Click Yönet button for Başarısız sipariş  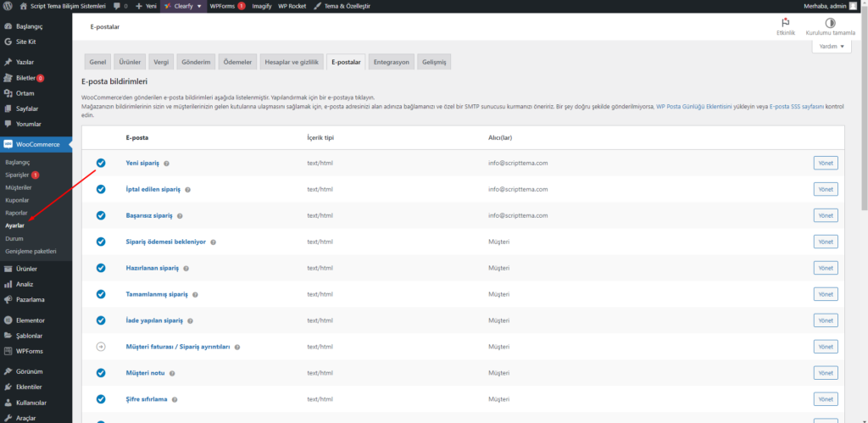(826, 215)
